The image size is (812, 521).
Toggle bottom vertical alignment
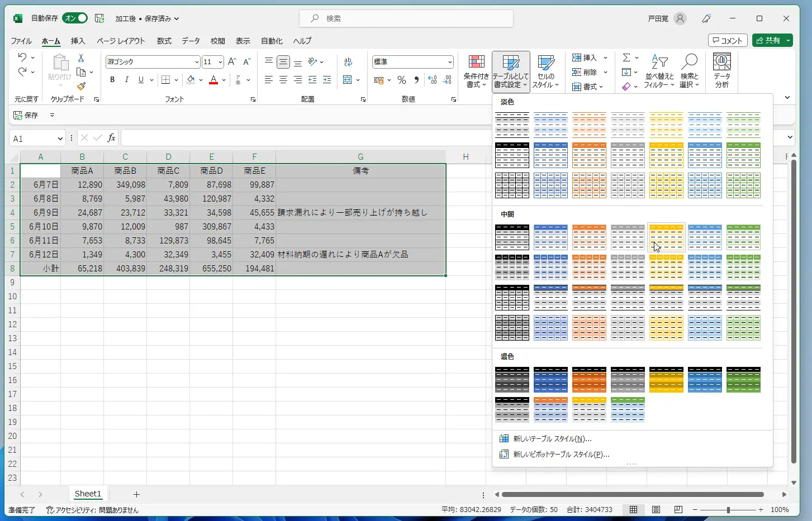298,61
